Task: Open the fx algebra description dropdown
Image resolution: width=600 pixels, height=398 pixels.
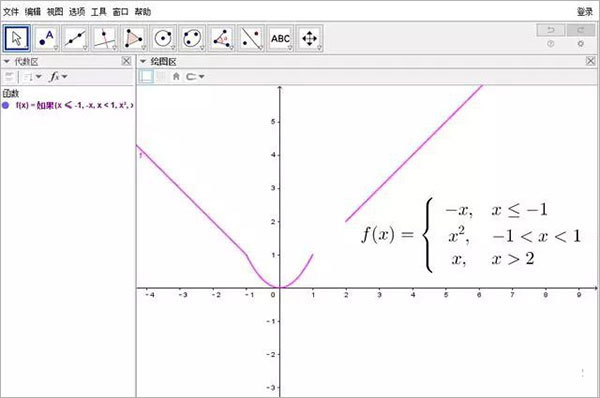Action: point(58,77)
